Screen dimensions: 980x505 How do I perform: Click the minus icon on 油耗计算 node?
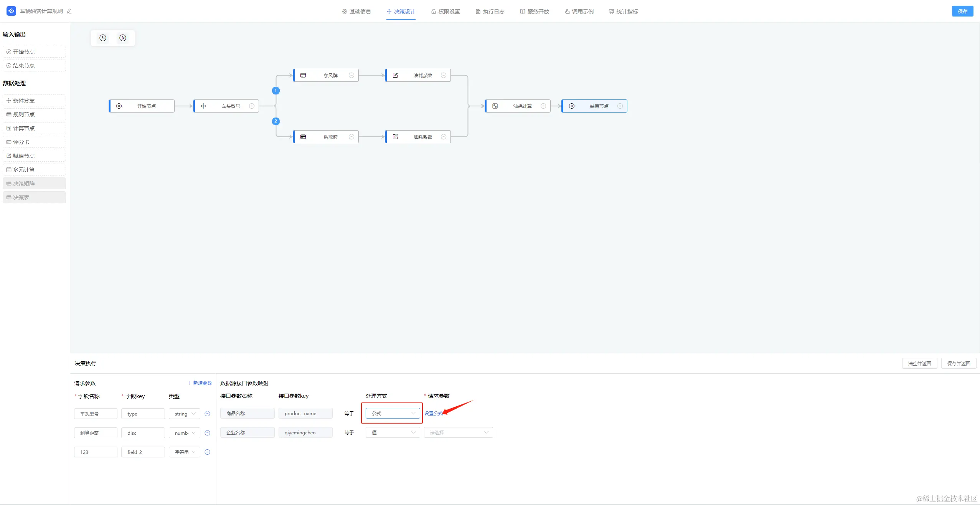click(x=543, y=106)
